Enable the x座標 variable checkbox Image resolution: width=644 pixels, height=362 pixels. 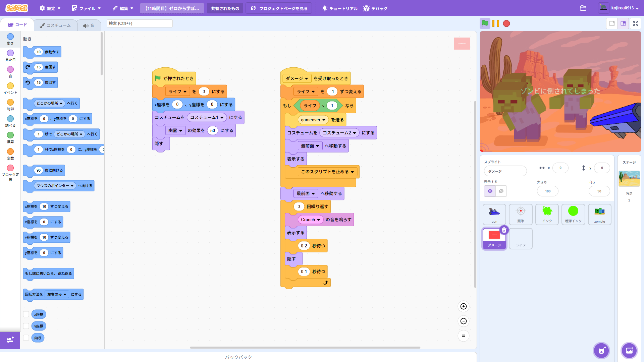[x=26, y=314]
